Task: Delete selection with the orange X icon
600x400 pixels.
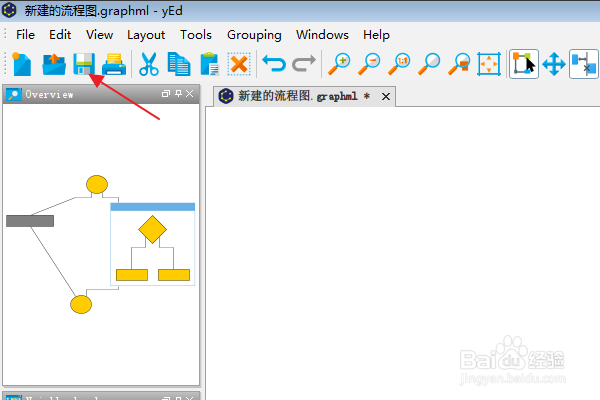Action: click(x=239, y=64)
